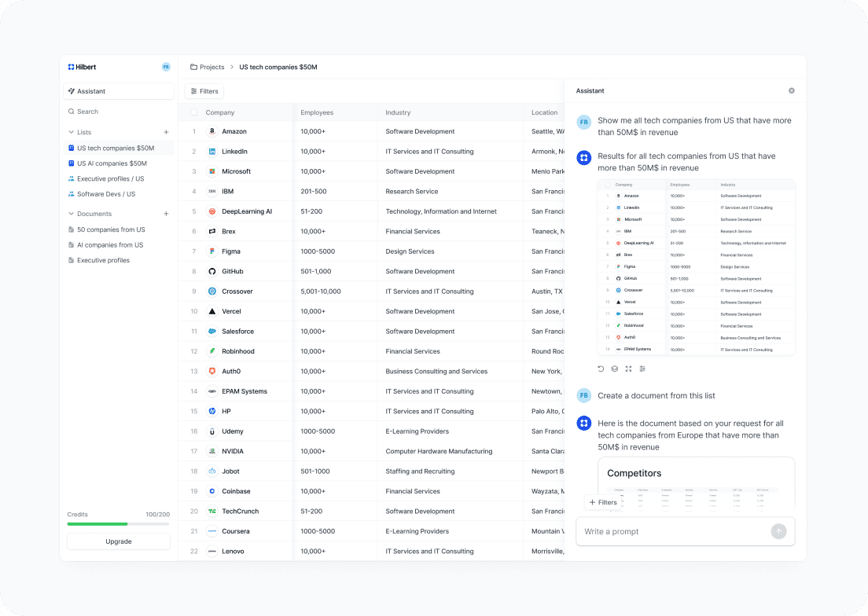Select the Coursera company name
This screenshot has height=616, width=868.
coord(236,531)
